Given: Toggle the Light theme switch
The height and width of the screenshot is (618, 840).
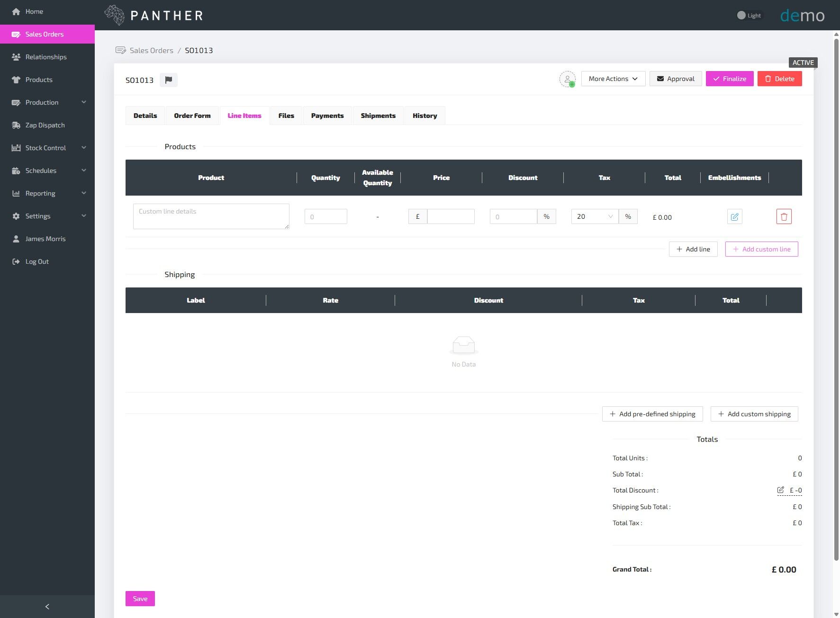Looking at the screenshot, I should pyautogui.click(x=749, y=15).
